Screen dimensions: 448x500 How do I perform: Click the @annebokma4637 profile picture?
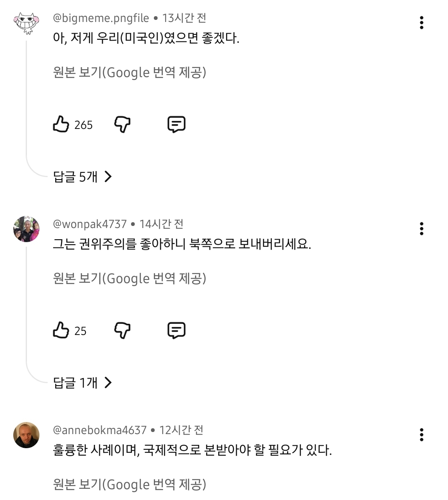point(27,435)
